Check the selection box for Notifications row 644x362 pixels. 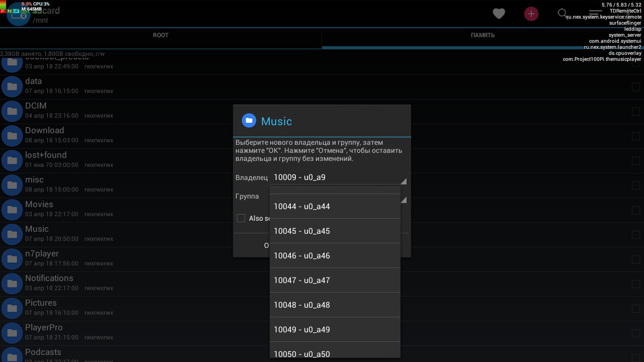coord(635,284)
